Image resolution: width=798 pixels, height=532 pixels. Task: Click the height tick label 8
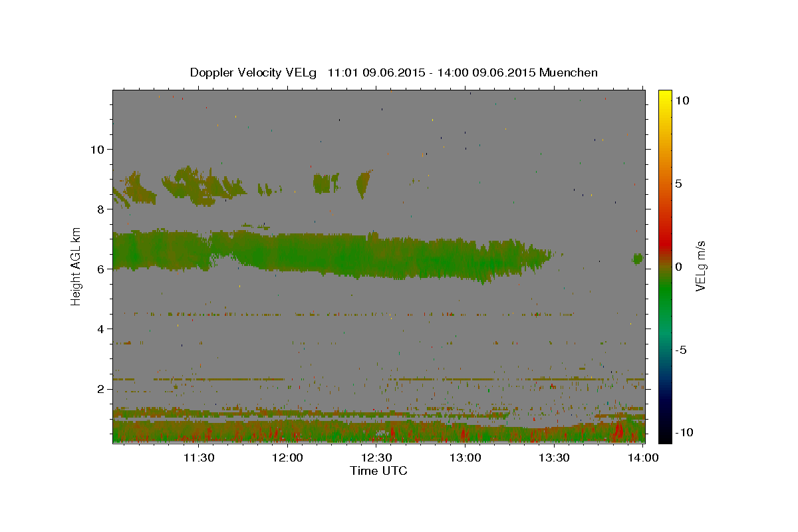tap(100, 209)
